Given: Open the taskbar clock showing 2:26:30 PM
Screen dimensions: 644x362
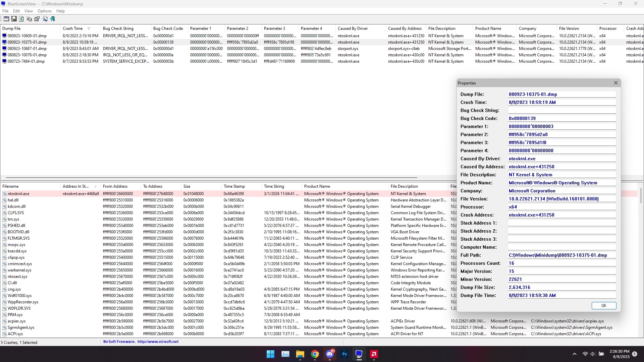Looking at the screenshot, I should [x=620, y=354].
